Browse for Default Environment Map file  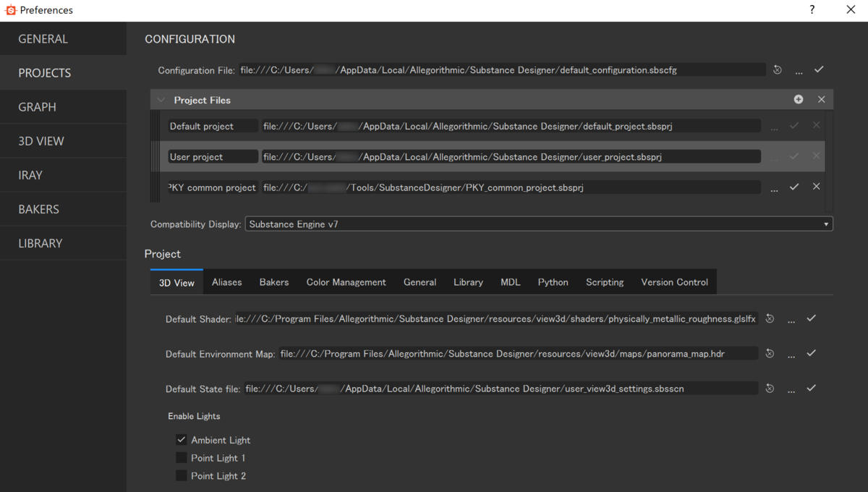[791, 355]
